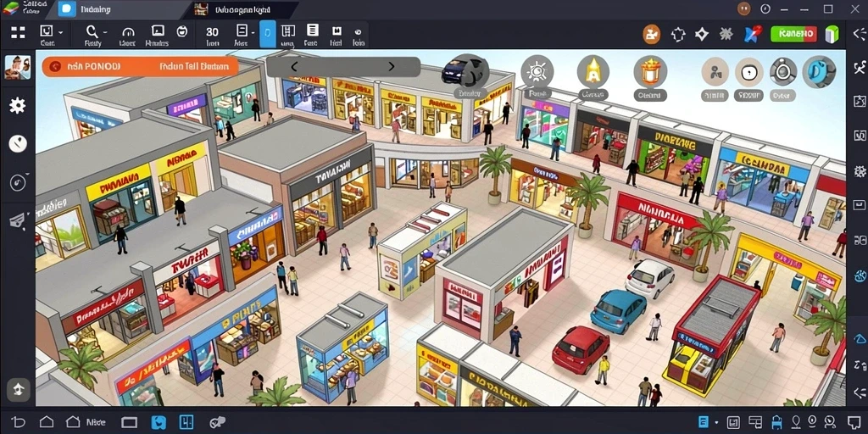Expand the dropdown arrow next to magnifier
868x434 pixels.
[x=105, y=32]
